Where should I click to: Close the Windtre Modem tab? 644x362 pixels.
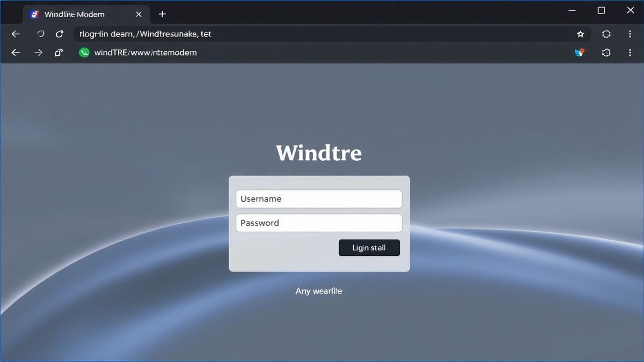(138, 14)
